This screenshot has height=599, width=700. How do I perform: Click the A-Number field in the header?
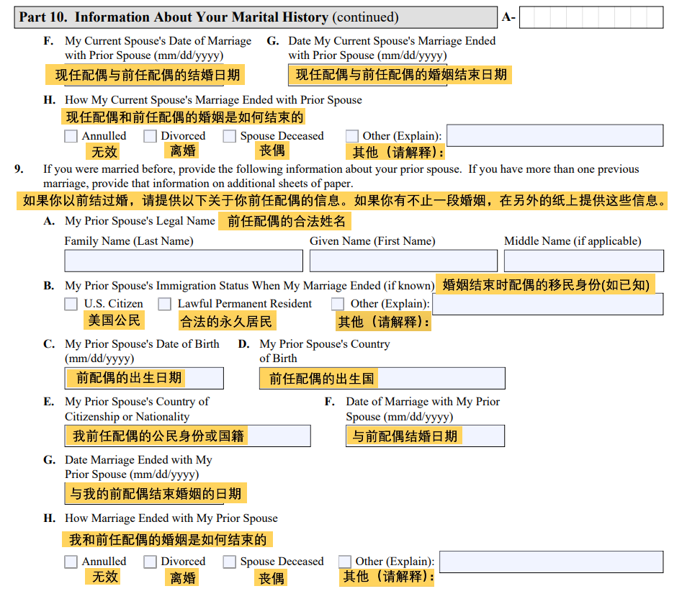point(591,17)
